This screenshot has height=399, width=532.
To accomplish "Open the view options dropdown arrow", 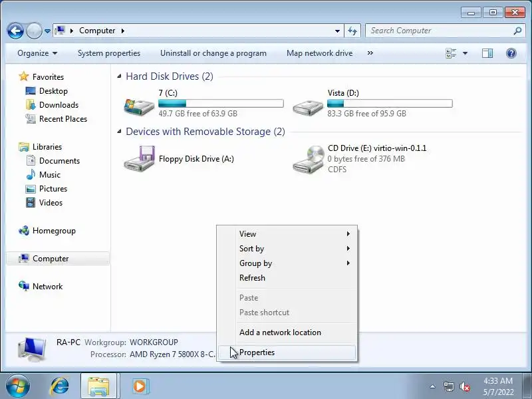I will coord(465,53).
